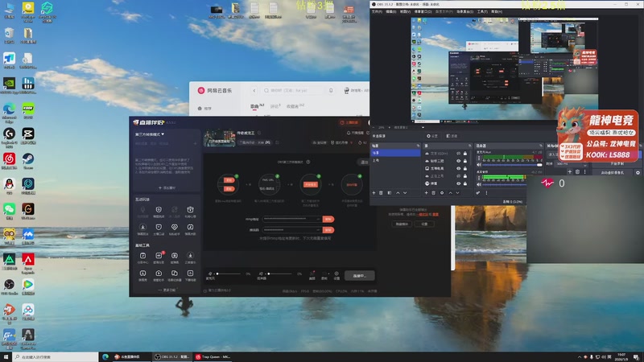Click help question icon beside OBS push mode title
This screenshot has height=362, width=644.
(x=308, y=162)
